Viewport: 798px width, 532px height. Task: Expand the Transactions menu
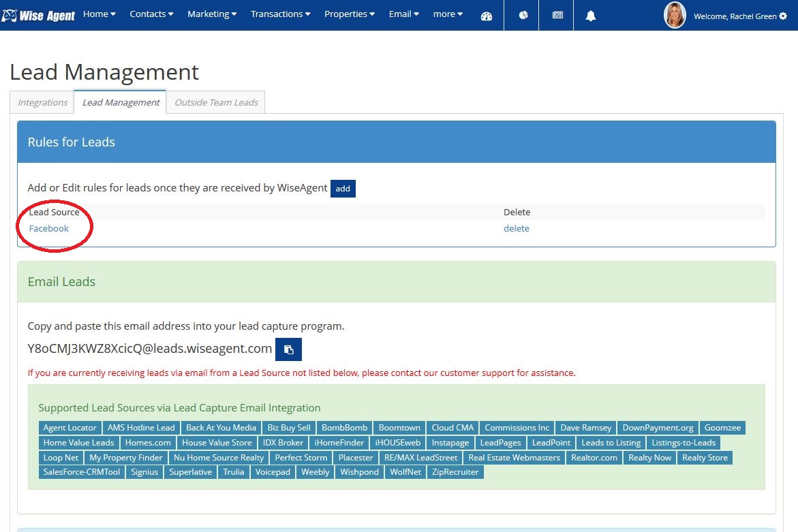[280, 14]
